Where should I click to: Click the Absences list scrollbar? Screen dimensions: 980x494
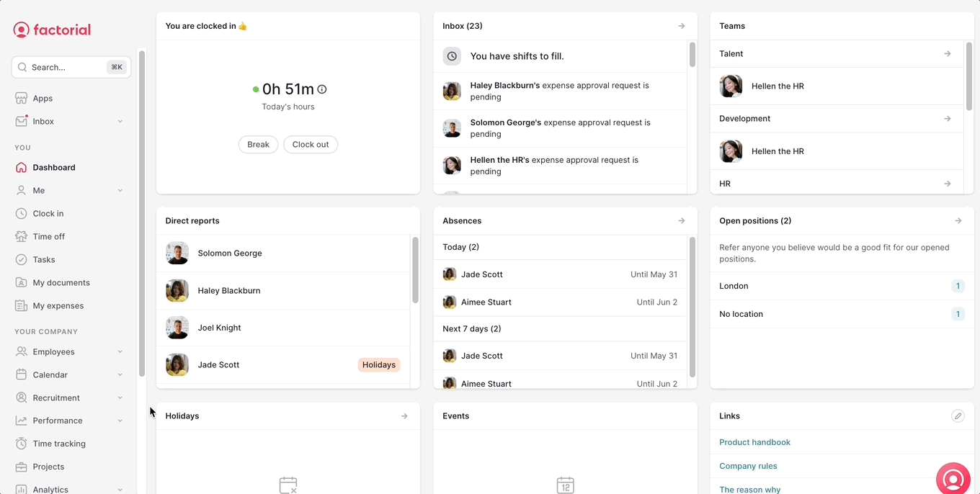[x=692, y=306]
